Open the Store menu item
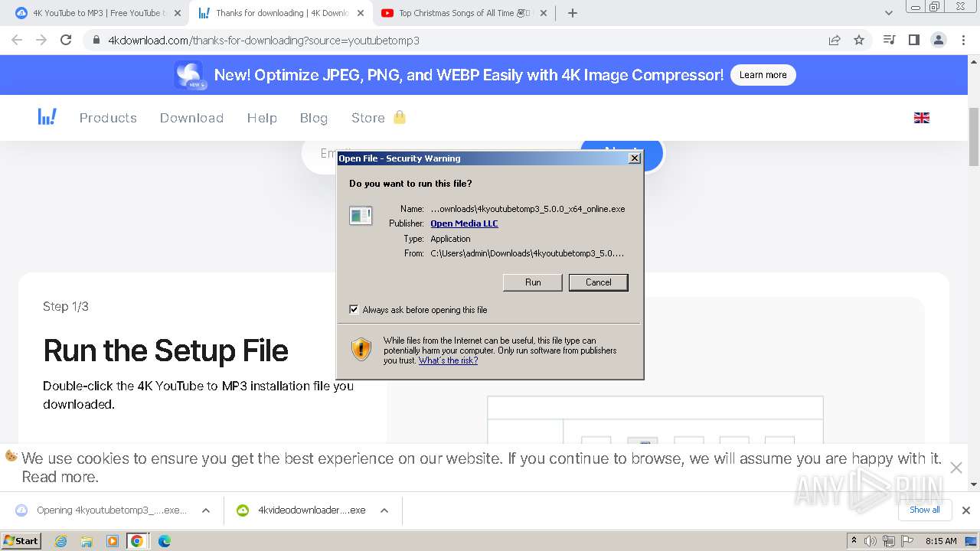 coord(367,118)
